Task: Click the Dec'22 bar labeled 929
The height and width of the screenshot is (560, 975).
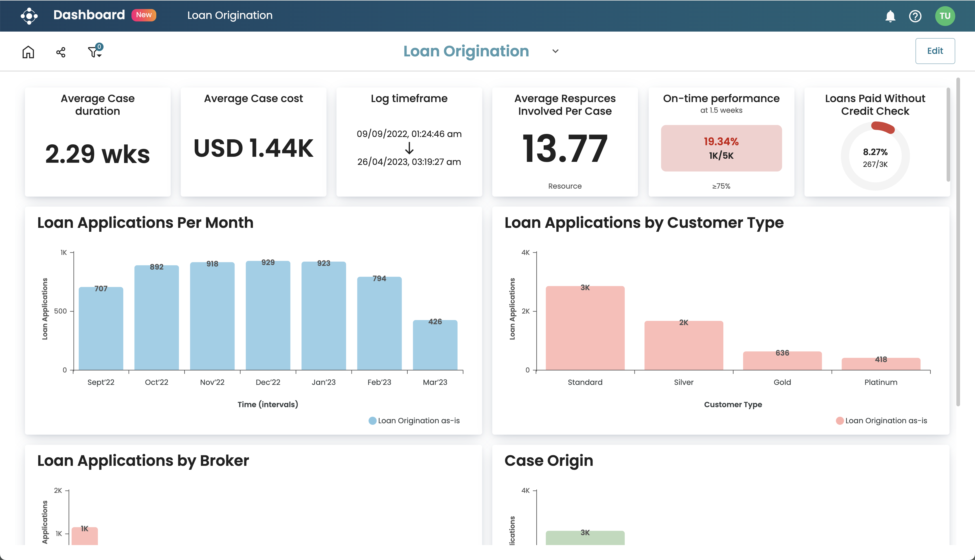Action: [x=268, y=315]
